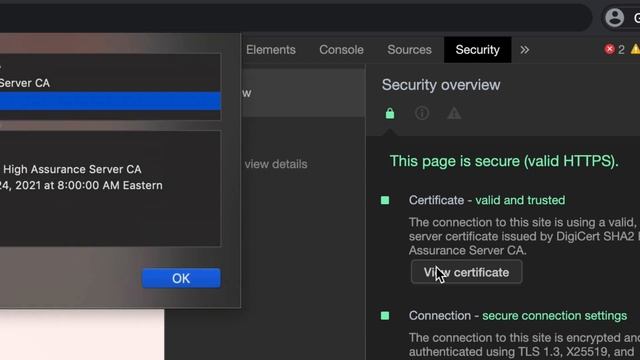Click the "view details" text in sidebar
The image size is (640, 360).
point(276,164)
